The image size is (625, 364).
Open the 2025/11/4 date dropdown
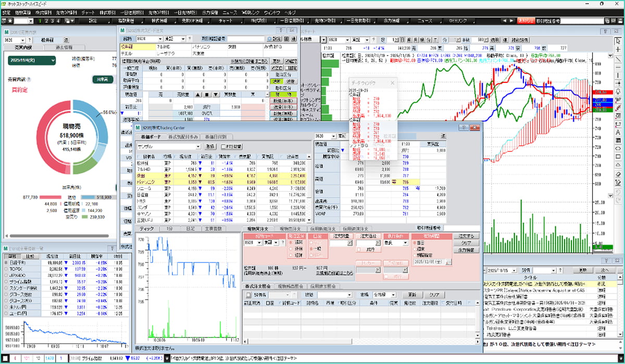(x=32, y=61)
